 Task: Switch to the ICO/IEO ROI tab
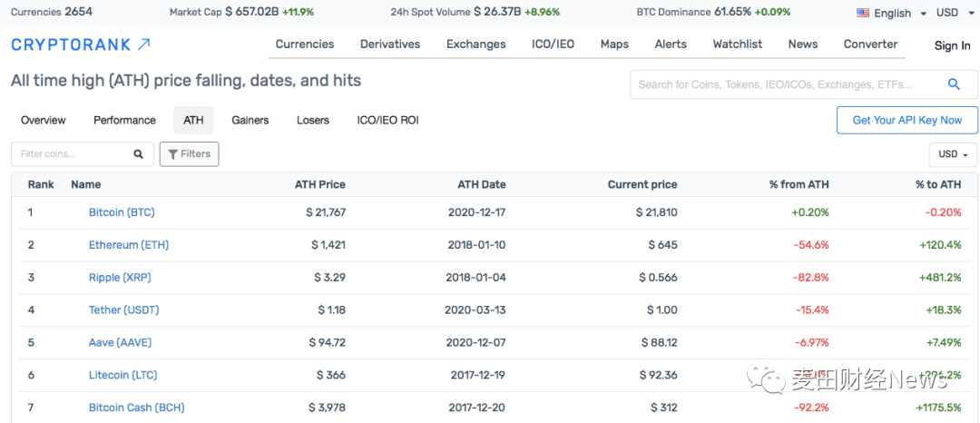coord(387,120)
